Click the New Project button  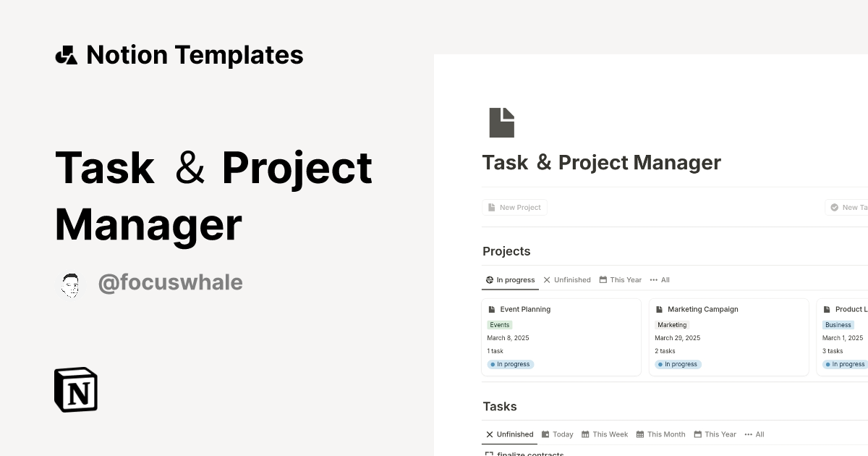click(514, 207)
